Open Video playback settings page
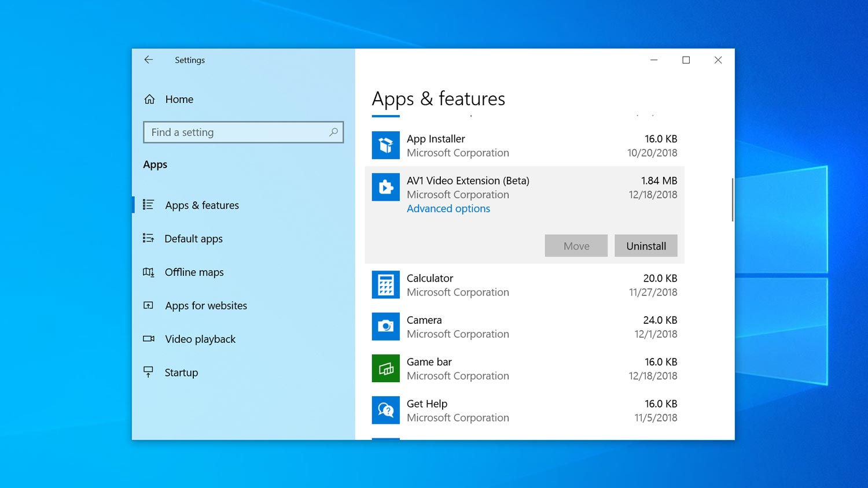 [200, 339]
